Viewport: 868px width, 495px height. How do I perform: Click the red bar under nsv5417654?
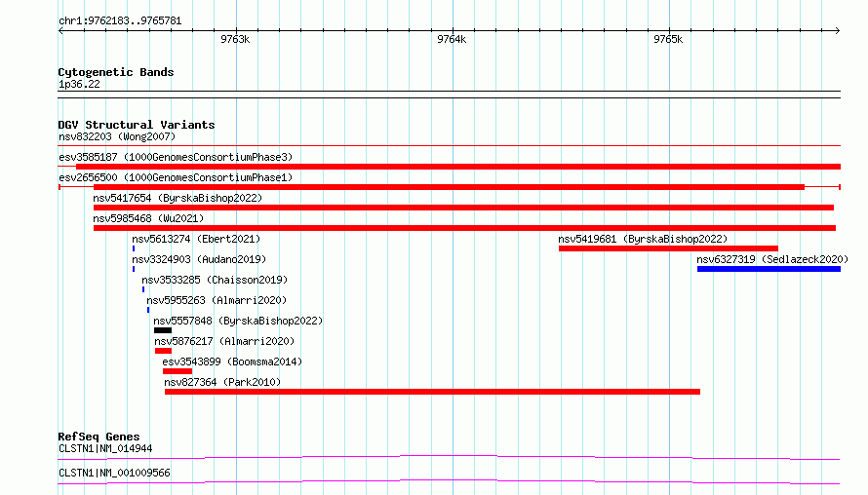463,208
